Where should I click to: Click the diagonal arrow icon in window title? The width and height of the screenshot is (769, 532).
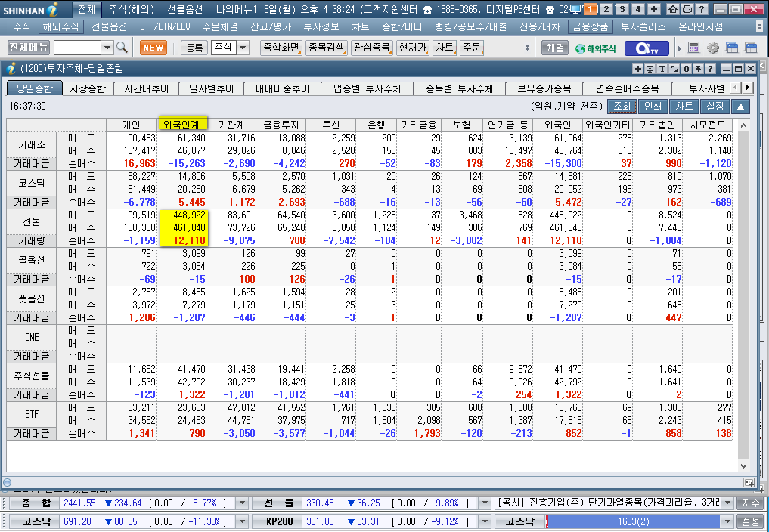point(674,69)
